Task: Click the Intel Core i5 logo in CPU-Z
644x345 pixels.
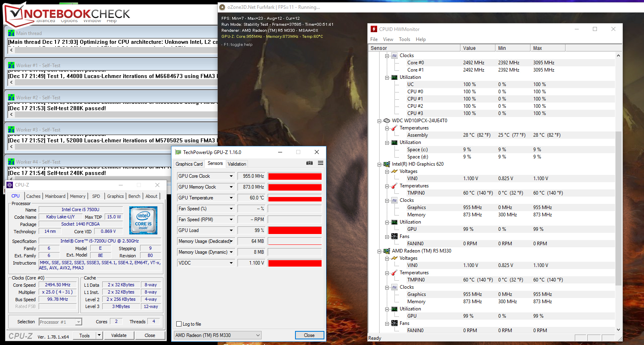Action: point(143,220)
